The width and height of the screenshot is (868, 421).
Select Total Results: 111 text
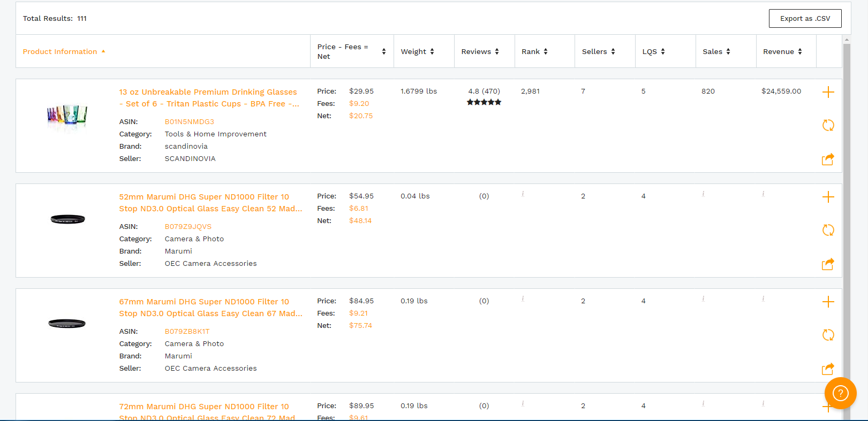pos(55,18)
